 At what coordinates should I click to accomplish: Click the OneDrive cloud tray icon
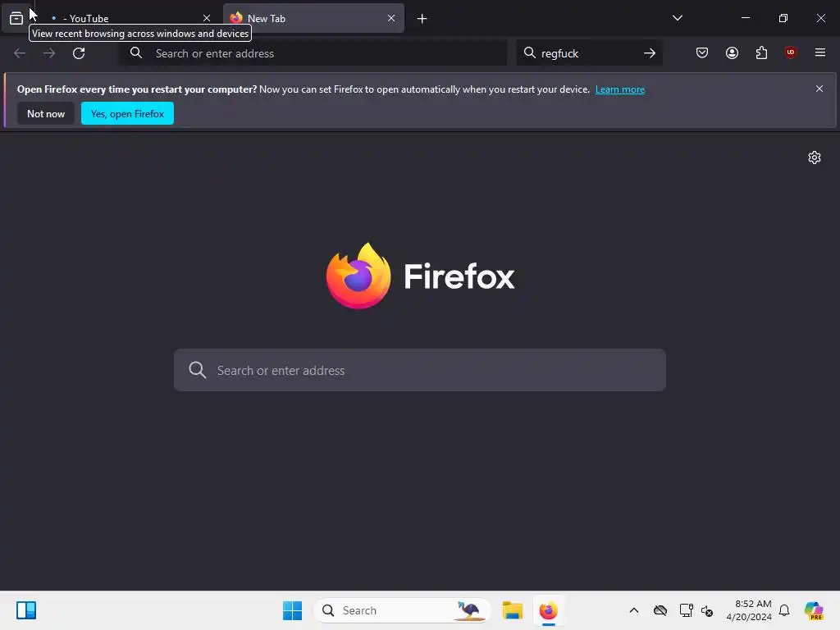(660, 610)
